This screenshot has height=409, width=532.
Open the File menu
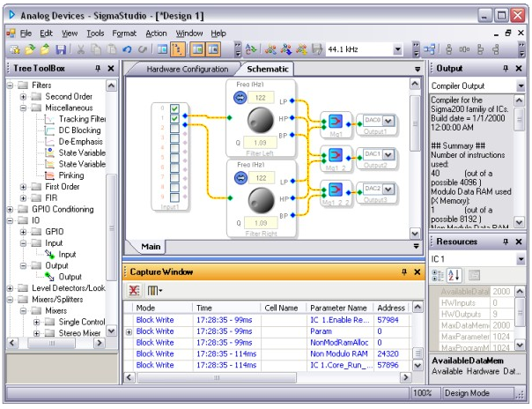coord(26,33)
